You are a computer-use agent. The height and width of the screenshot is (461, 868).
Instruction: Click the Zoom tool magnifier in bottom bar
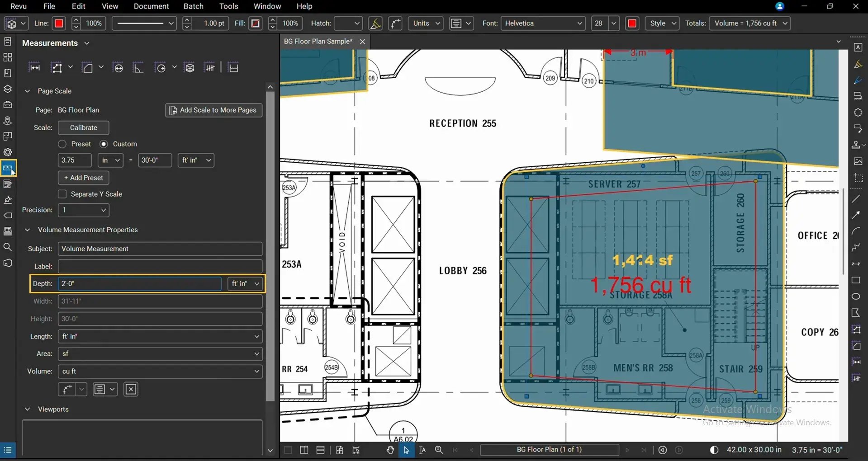439,450
